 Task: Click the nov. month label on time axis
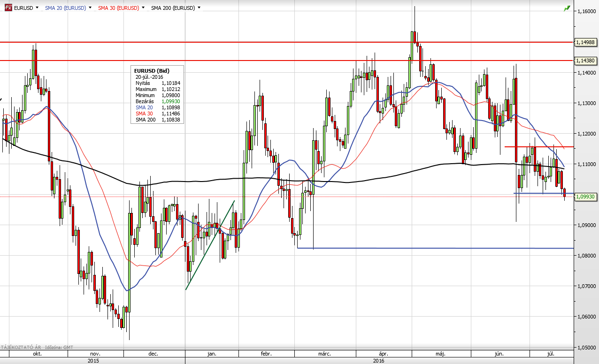[x=95, y=354]
